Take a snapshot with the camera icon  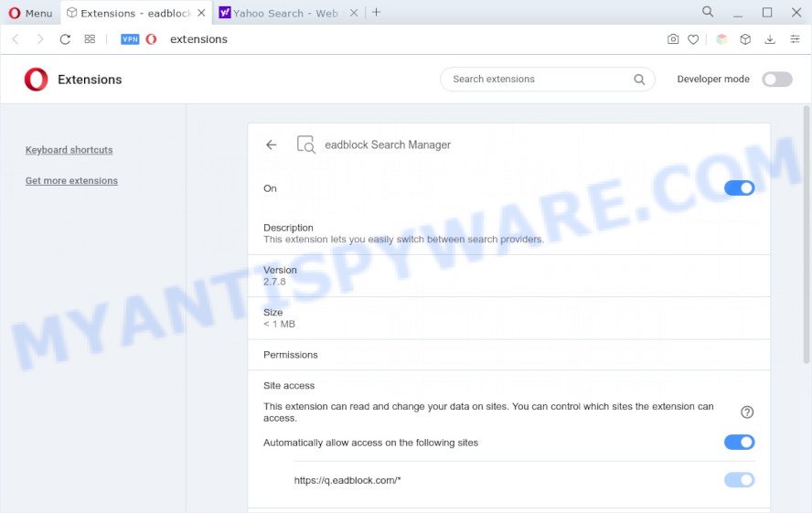click(673, 39)
